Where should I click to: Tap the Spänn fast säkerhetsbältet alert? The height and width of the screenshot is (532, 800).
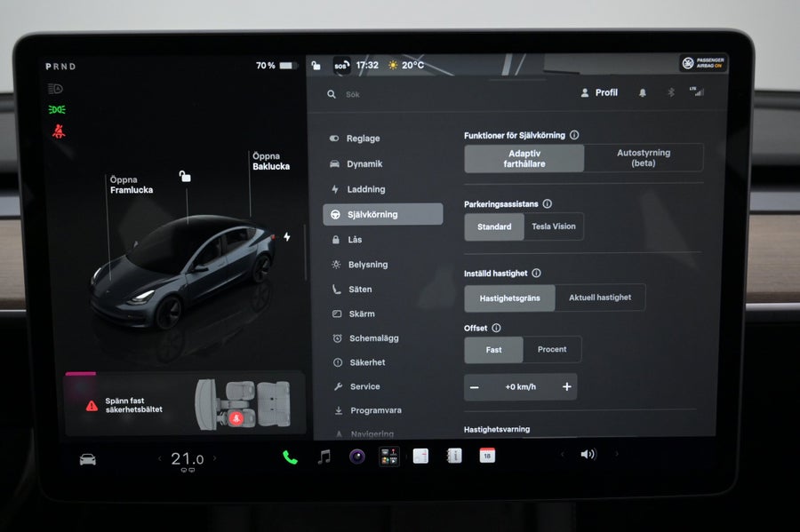coord(133,405)
